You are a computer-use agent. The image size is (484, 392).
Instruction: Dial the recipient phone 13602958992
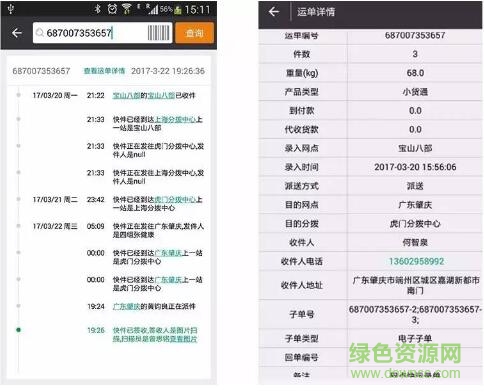416,261
